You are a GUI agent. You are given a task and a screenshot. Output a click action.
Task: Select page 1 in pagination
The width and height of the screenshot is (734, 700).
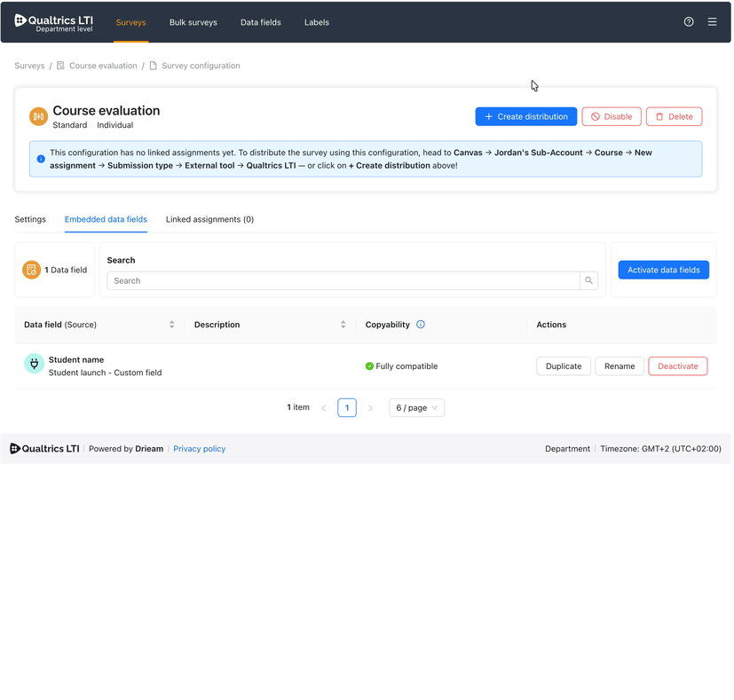coord(347,408)
